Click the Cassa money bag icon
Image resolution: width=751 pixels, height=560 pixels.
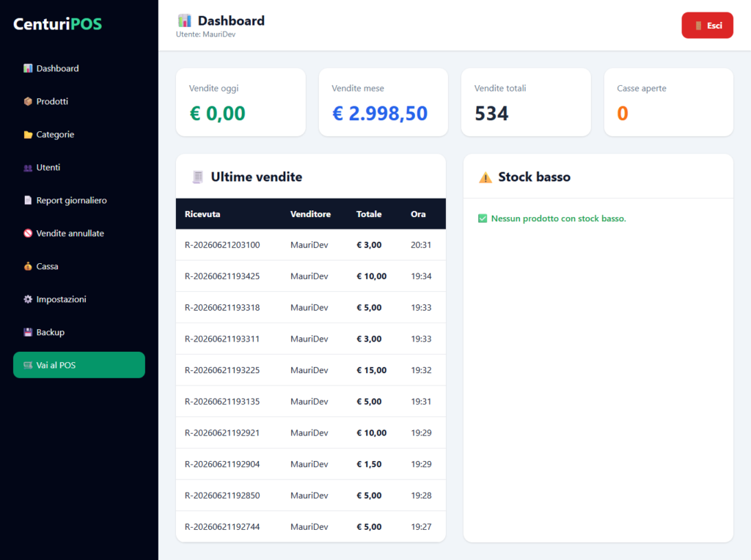click(x=28, y=266)
